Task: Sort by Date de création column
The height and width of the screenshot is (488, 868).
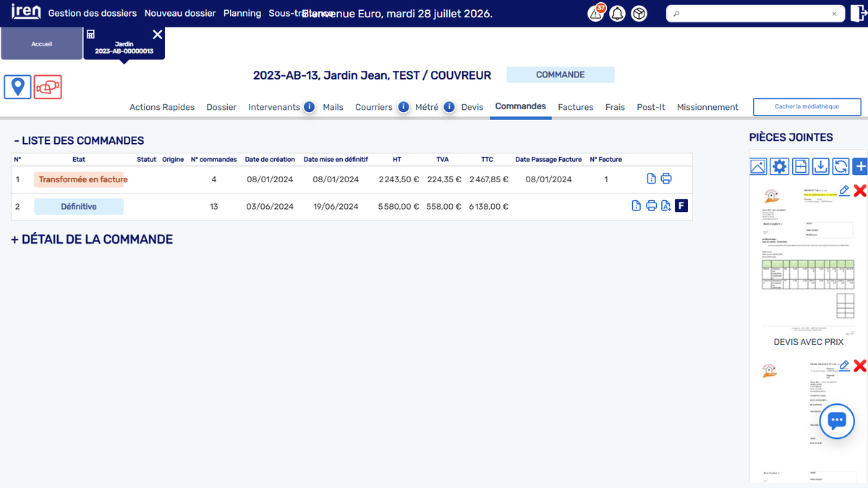Action: point(270,159)
